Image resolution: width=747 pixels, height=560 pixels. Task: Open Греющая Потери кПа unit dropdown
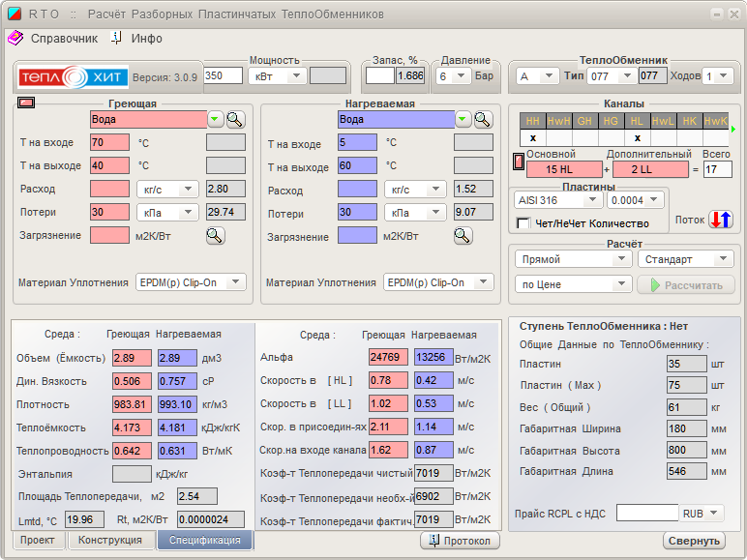click(167, 213)
